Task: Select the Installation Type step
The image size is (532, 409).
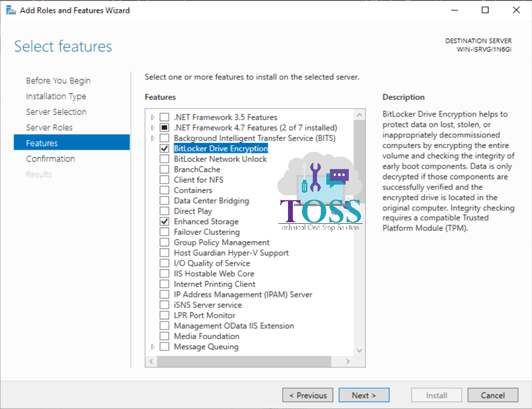Action: (56, 96)
